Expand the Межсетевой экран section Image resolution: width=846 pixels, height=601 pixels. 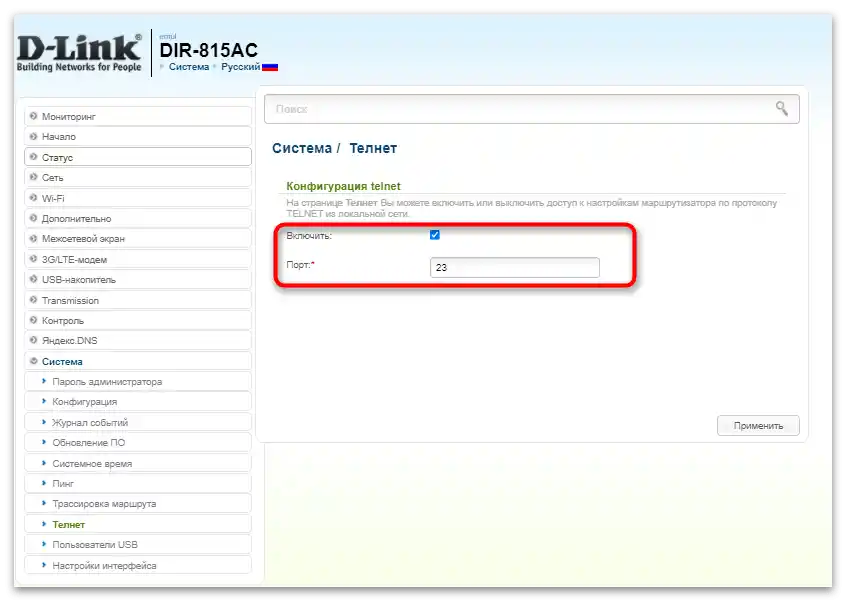[138, 238]
